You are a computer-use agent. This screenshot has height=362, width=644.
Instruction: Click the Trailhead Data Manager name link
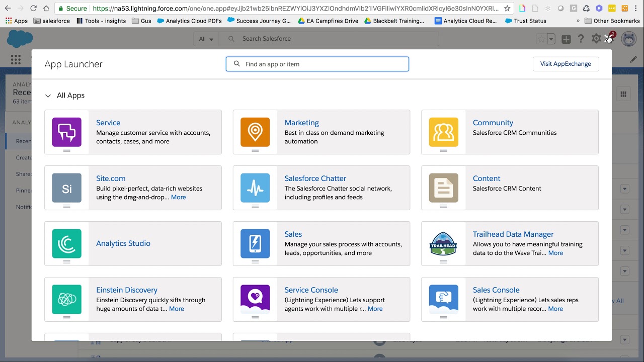click(x=513, y=234)
